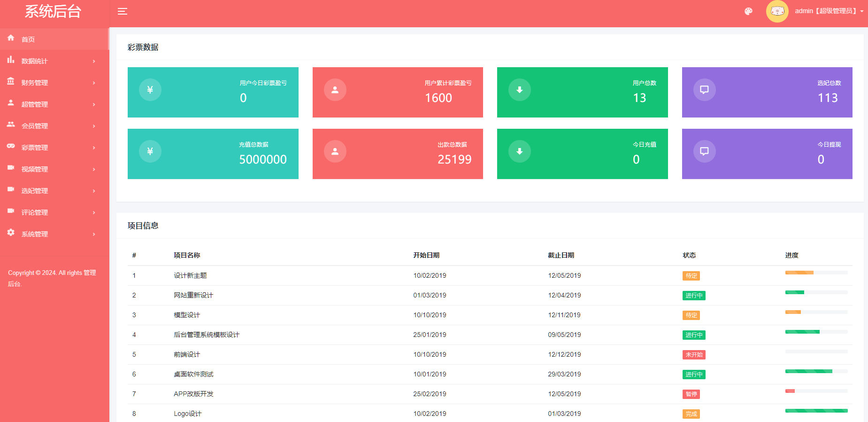Click the admin avatar picture

point(777,11)
